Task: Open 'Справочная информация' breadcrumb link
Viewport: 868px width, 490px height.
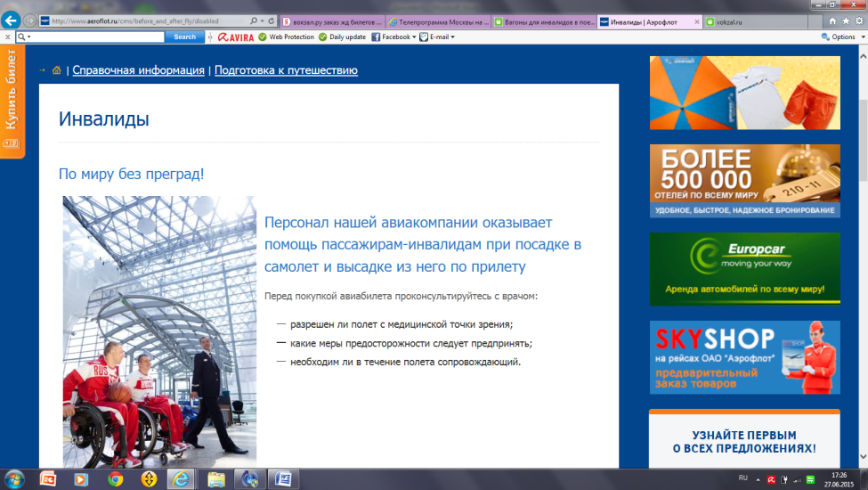Action: (138, 70)
